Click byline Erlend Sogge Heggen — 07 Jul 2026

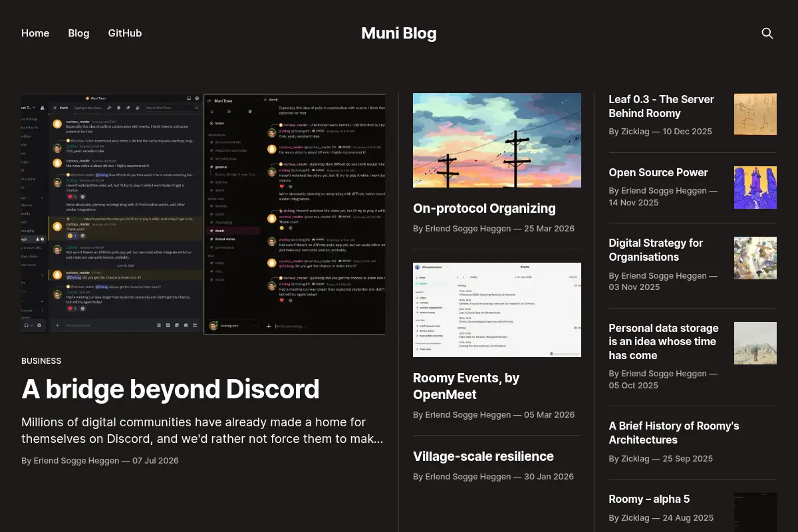click(x=100, y=460)
